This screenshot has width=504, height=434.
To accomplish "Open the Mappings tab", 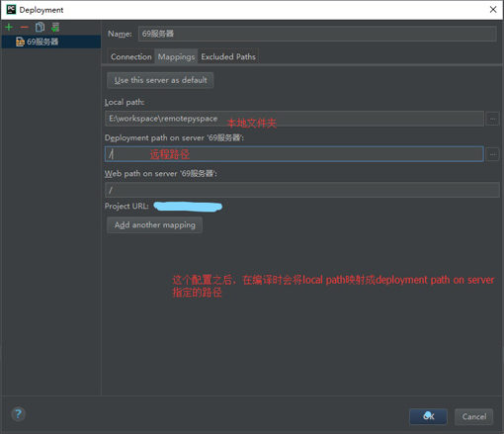I will click(176, 56).
